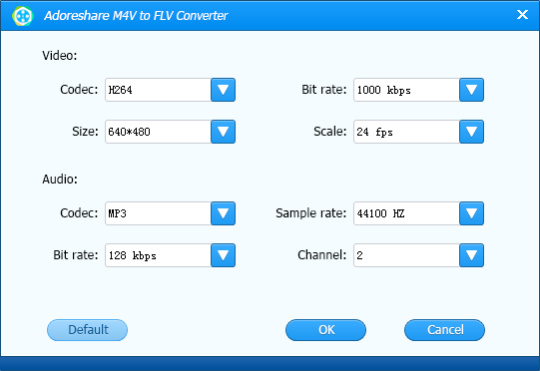Click the MP3 audio codec field
540x371 pixels.
pyautogui.click(x=158, y=213)
